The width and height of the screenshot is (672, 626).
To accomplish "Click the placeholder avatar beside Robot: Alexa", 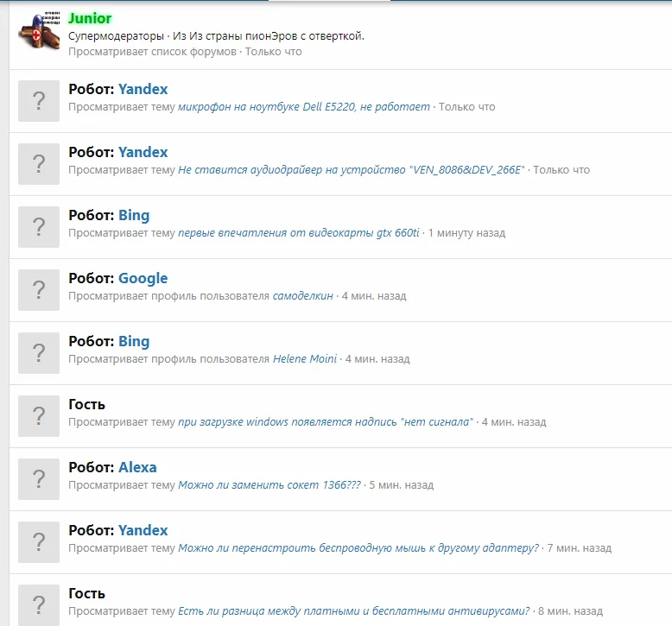I will 39,479.
